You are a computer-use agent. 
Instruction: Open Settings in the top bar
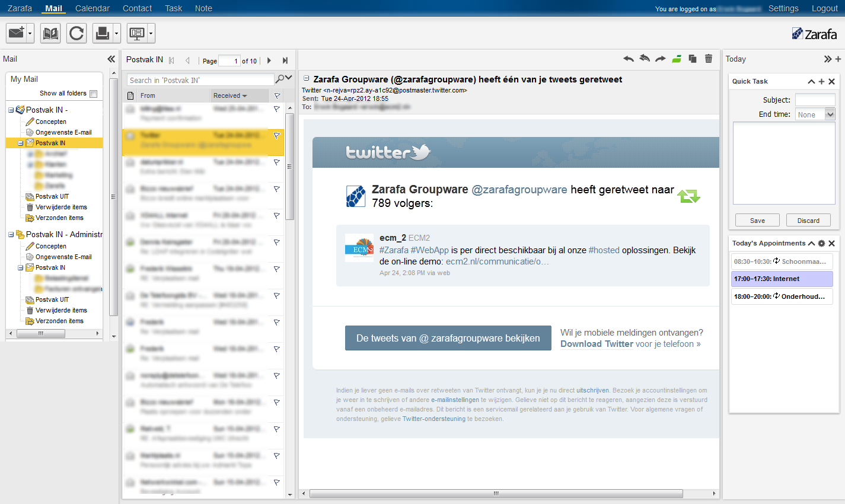pos(783,8)
